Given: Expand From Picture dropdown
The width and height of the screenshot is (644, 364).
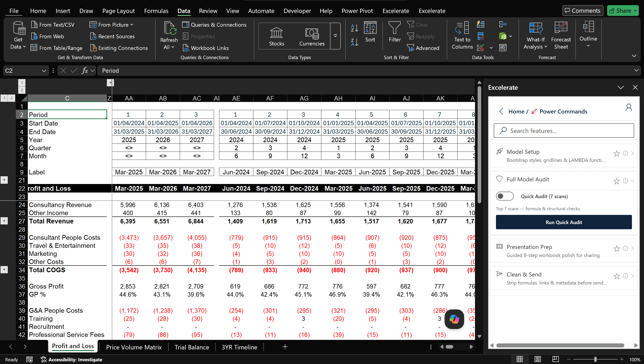Looking at the screenshot, I should [x=132, y=25].
